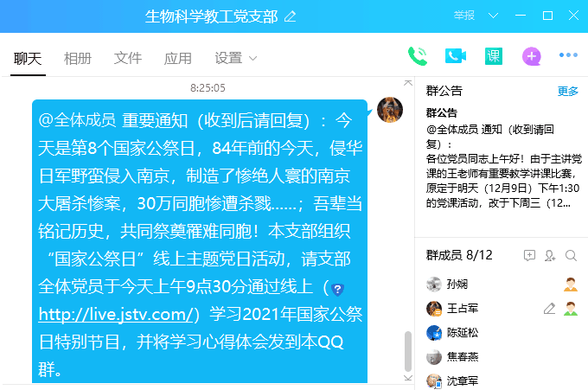588x390 pixels.
Task: Open the live.jstv.com link
Action: 116,314
